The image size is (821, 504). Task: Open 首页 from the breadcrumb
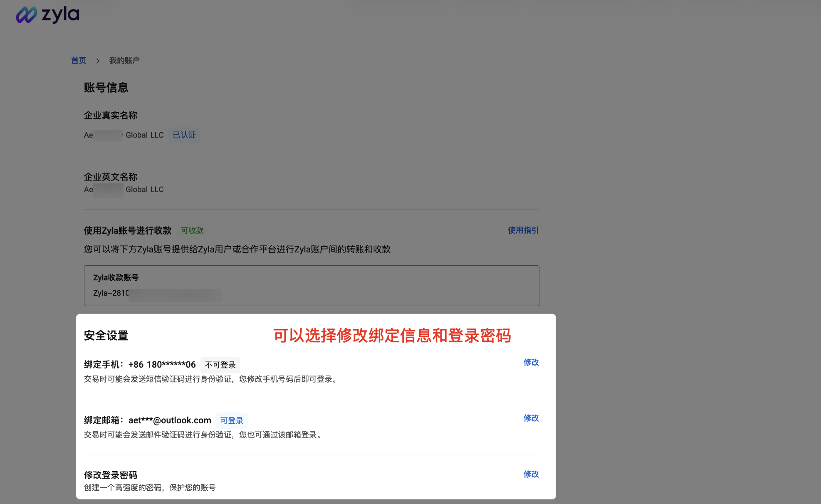pos(79,60)
